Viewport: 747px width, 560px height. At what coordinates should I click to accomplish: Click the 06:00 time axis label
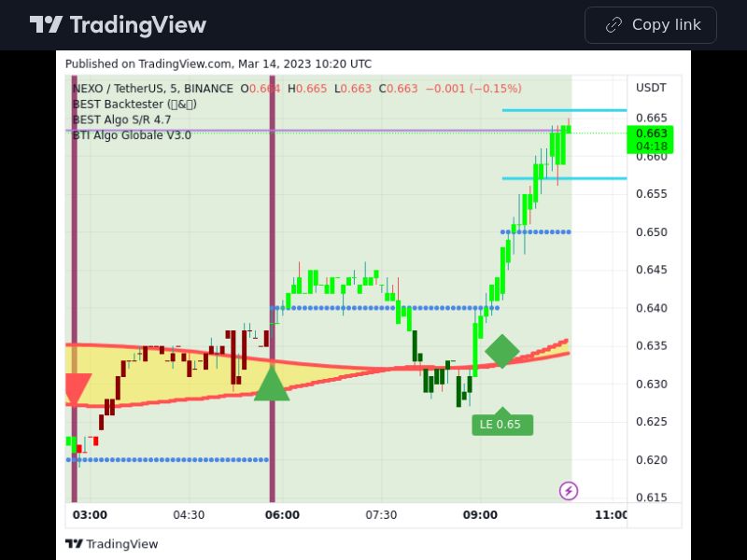(x=282, y=515)
